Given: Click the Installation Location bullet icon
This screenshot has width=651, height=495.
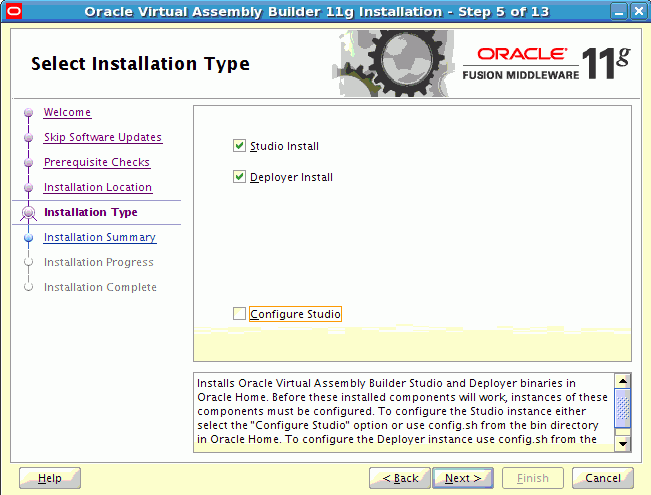Looking at the screenshot, I should (29, 187).
